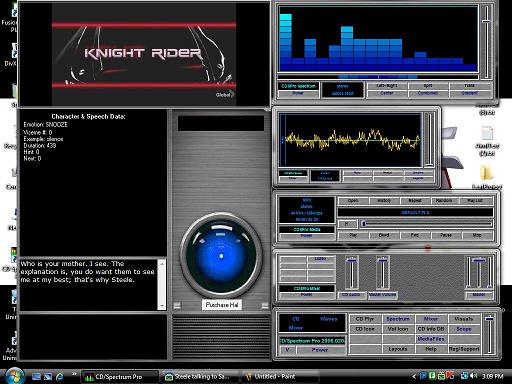Click Pause in the media player
The image size is (512, 384).
[446, 235]
